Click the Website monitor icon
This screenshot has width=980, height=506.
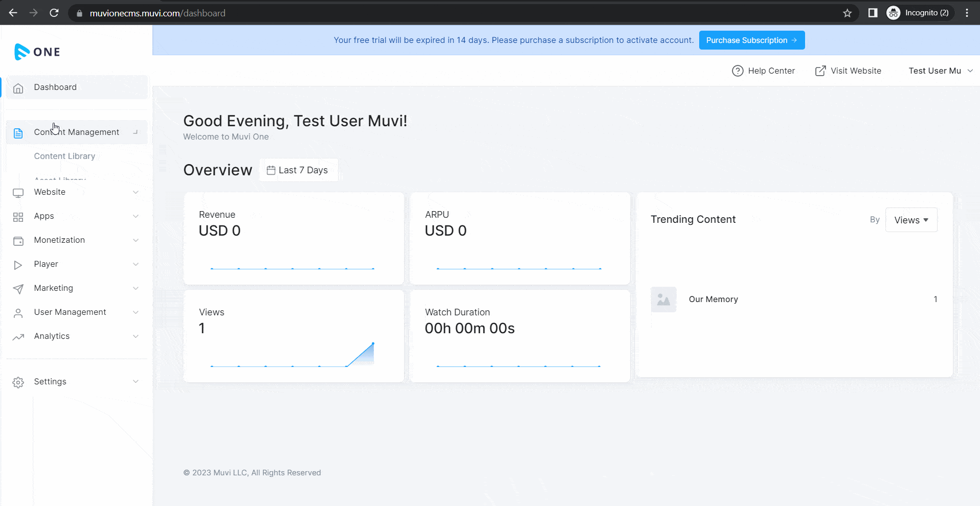[x=18, y=193]
